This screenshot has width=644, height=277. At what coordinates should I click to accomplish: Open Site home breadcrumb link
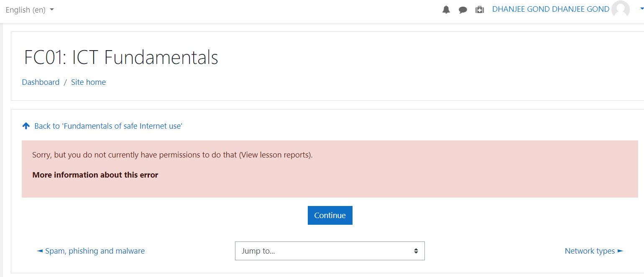88,82
